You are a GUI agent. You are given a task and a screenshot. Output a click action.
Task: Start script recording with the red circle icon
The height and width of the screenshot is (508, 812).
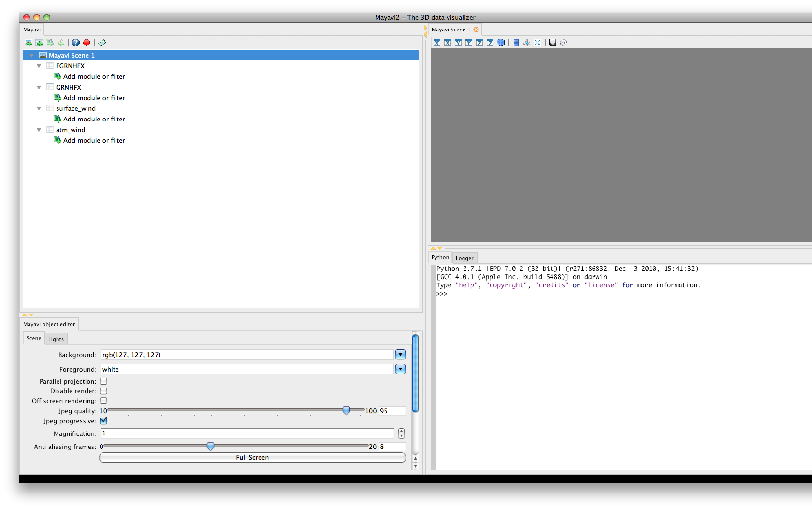click(87, 43)
